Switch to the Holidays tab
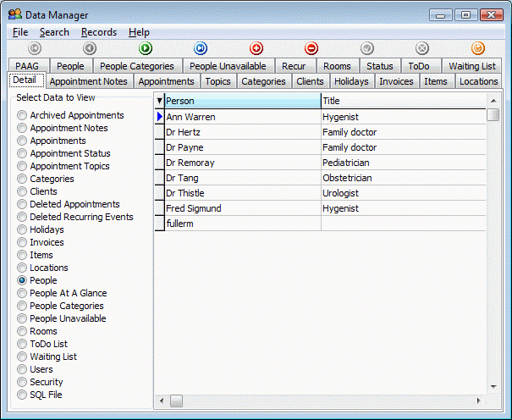The height and width of the screenshot is (420, 512). 351,81
